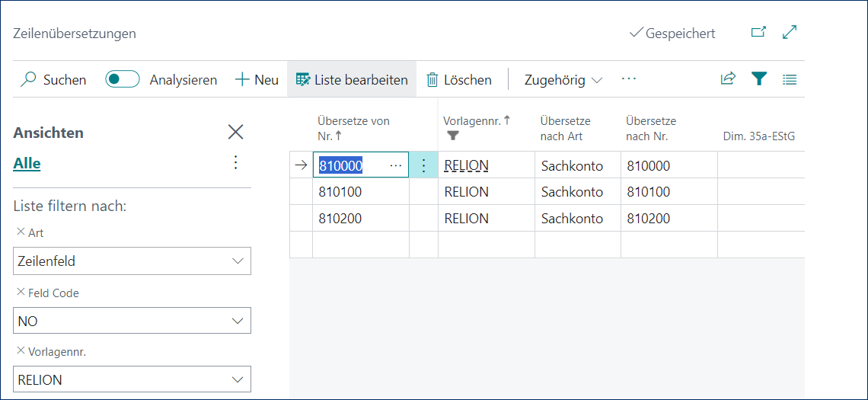Click RELION in the 810100 row

tap(466, 192)
